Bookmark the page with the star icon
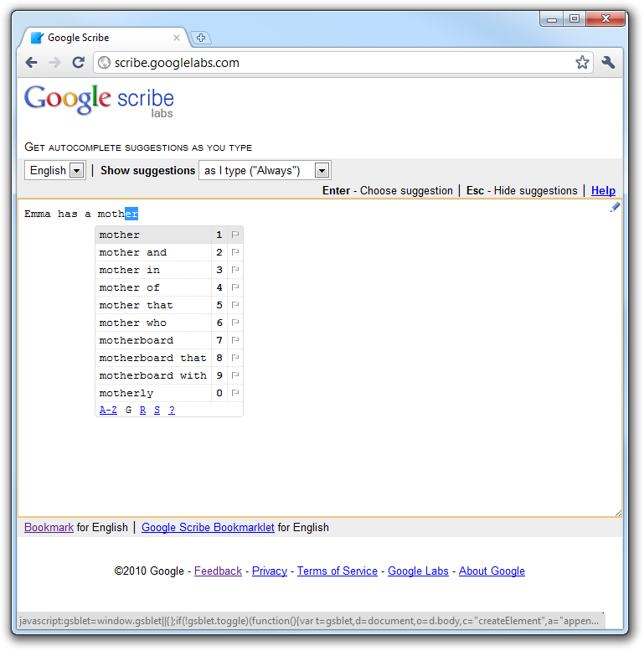The height and width of the screenshot is (651, 644). (582, 63)
